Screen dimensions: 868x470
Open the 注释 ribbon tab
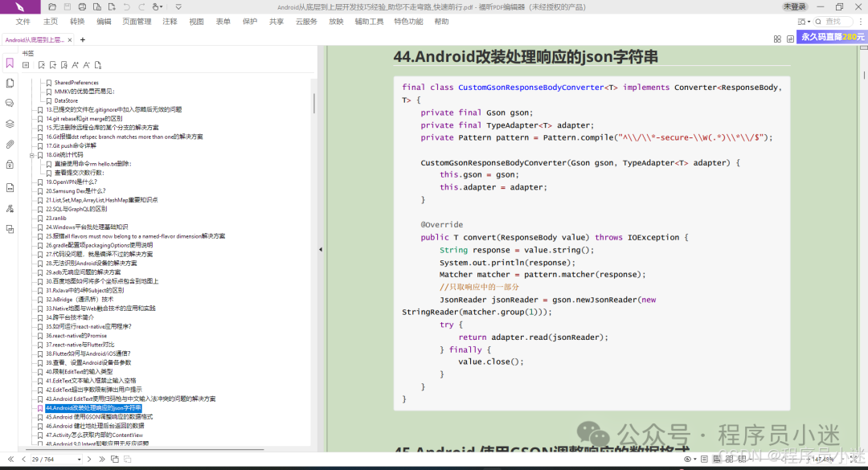tap(170, 22)
